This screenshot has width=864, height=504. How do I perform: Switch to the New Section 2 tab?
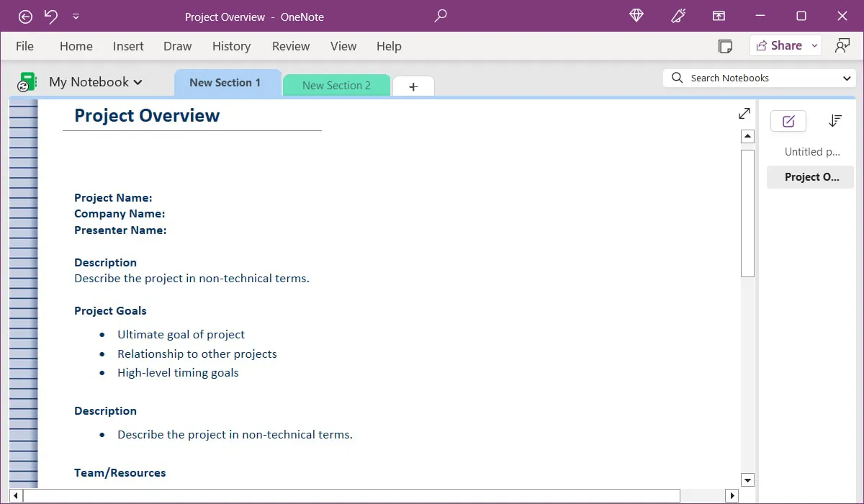coord(336,85)
